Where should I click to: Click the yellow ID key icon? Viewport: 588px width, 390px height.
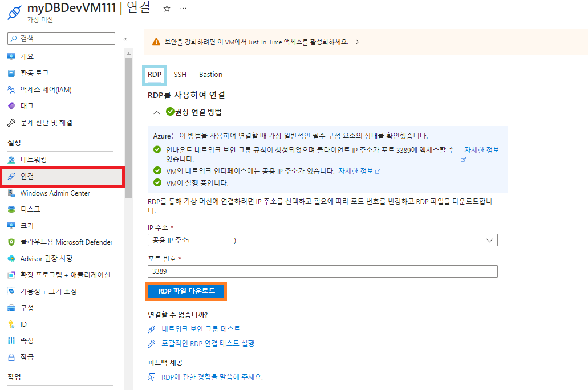pos(11,324)
